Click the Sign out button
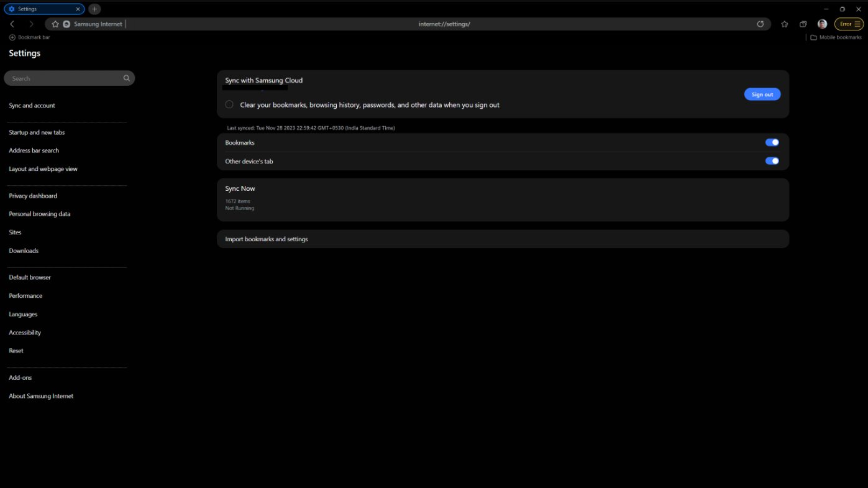Screen dimensions: 868x488 coord(762,94)
